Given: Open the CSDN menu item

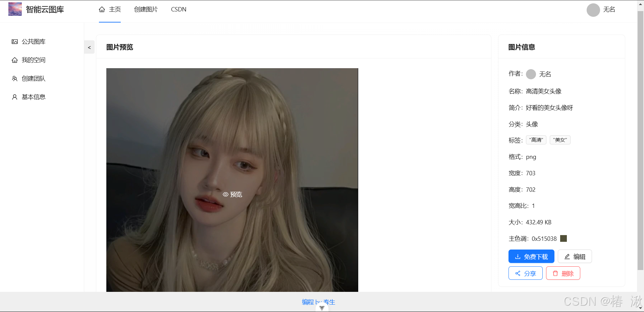Looking at the screenshot, I should tap(178, 9).
